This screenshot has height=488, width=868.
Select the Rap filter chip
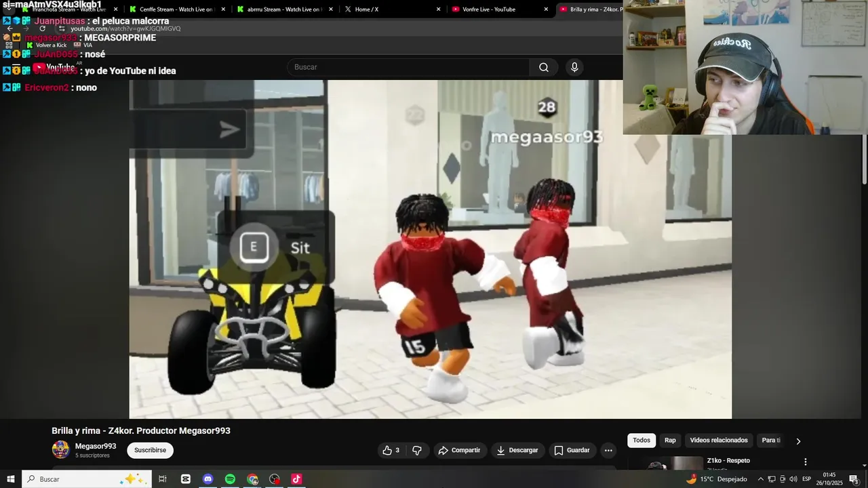(670, 441)
